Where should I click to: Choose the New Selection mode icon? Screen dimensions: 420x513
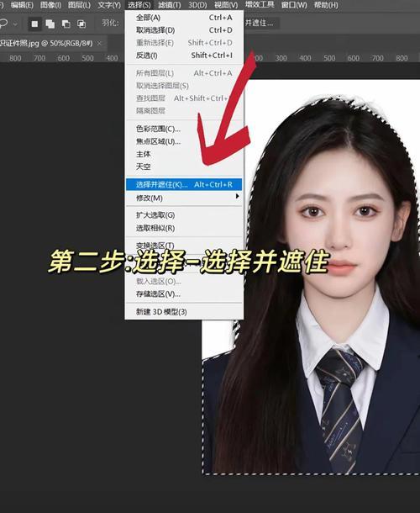point(34,24)
